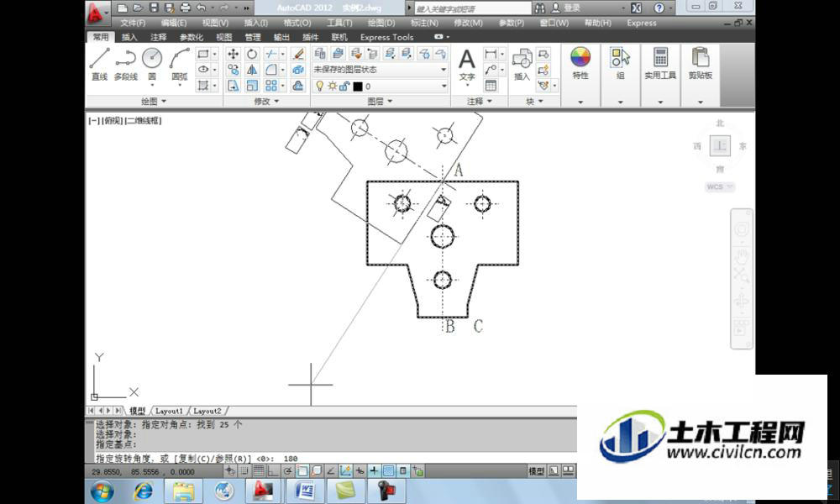Select the Array tool in Modify panel
840x504 pixels.
[x=271, y=86]
